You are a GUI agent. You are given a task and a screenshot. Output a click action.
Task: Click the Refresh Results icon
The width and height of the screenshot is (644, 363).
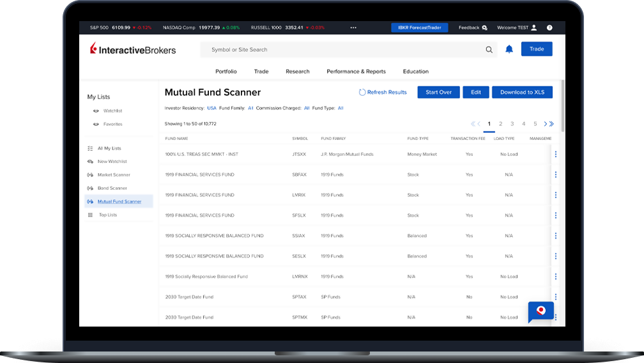[362, 92]
